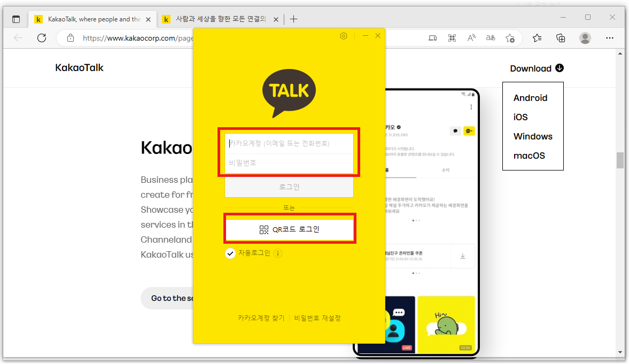629x364 pixels.
Task: Open the 비밀번호 재설정 link
Action: pyautogui.click(x=317, y=318)
